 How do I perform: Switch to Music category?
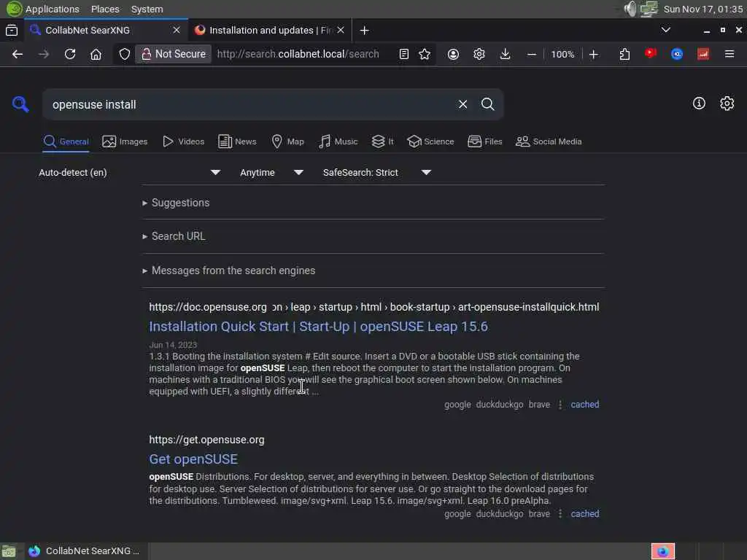[338, 141]
